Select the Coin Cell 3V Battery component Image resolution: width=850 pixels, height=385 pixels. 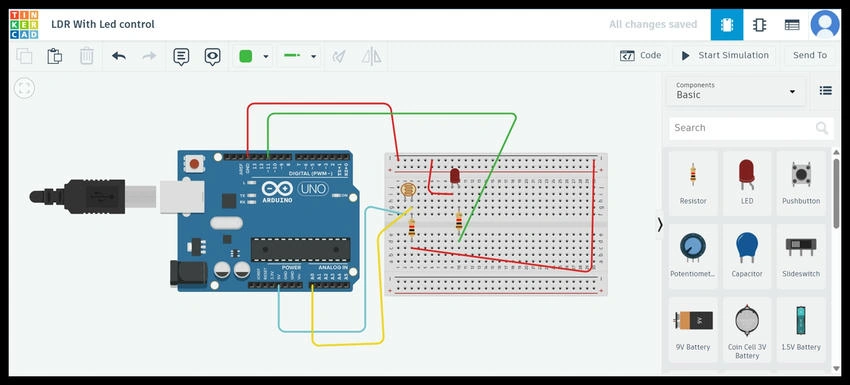747,330
